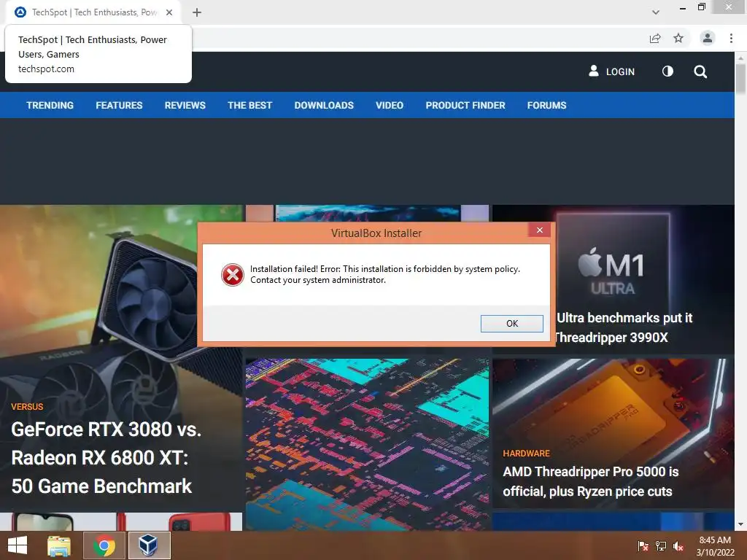Click the "Installation failed!" error message text
The width and height of the screenshot is (747, 560).
coord(385,274)
